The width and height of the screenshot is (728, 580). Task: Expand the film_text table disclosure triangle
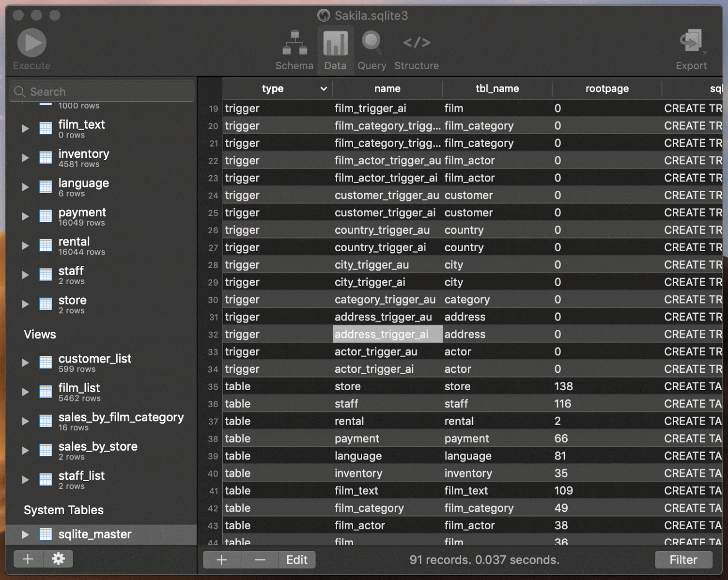[x=25, y=128]
